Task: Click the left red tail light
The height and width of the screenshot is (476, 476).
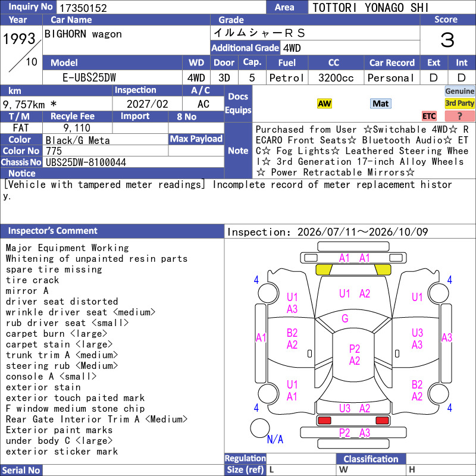Action: (324, 421)
